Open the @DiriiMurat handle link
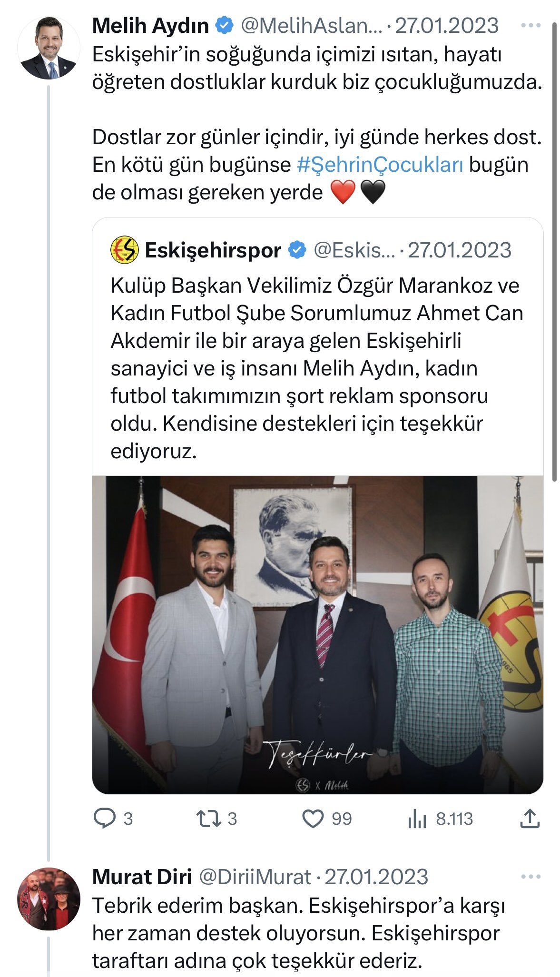Image resolution: width=560 pixels, height=977 pixels. 255,877
